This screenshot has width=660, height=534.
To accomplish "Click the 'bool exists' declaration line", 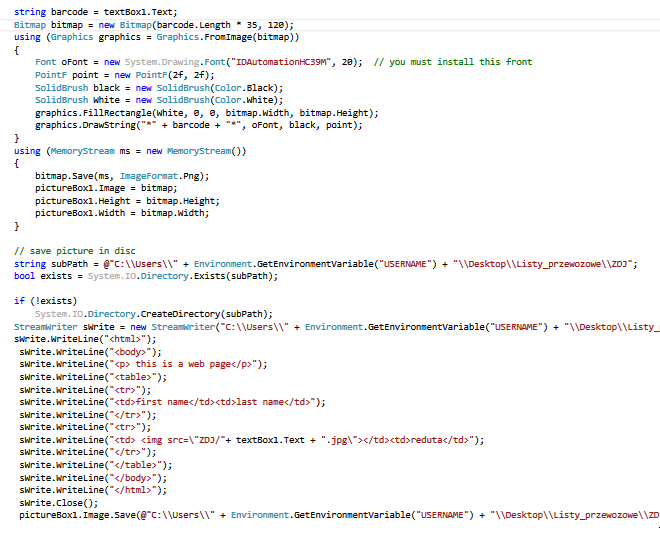I will [146, 276].
